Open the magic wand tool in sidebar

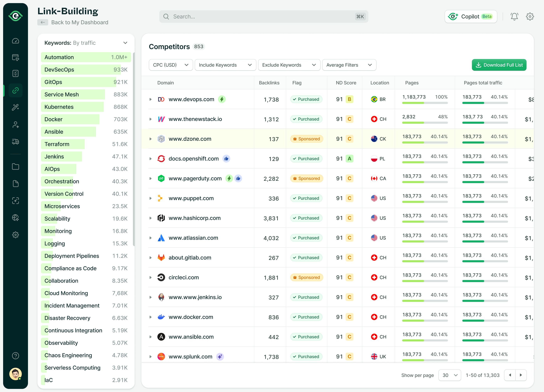[x=15, y=107]
